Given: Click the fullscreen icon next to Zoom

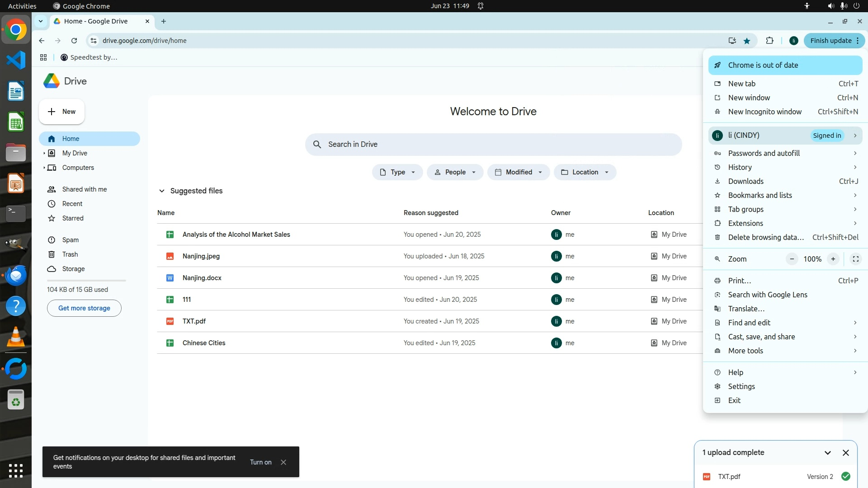Looking at the screenshot, I should coord(855,259).
